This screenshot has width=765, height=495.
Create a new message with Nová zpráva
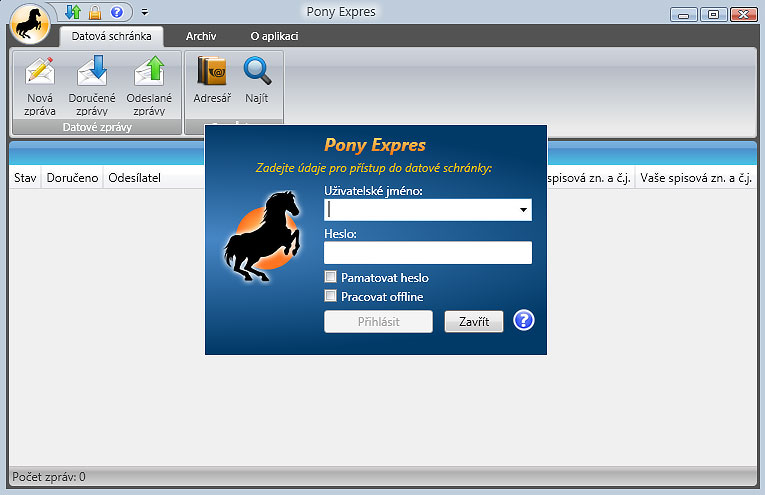40,86
